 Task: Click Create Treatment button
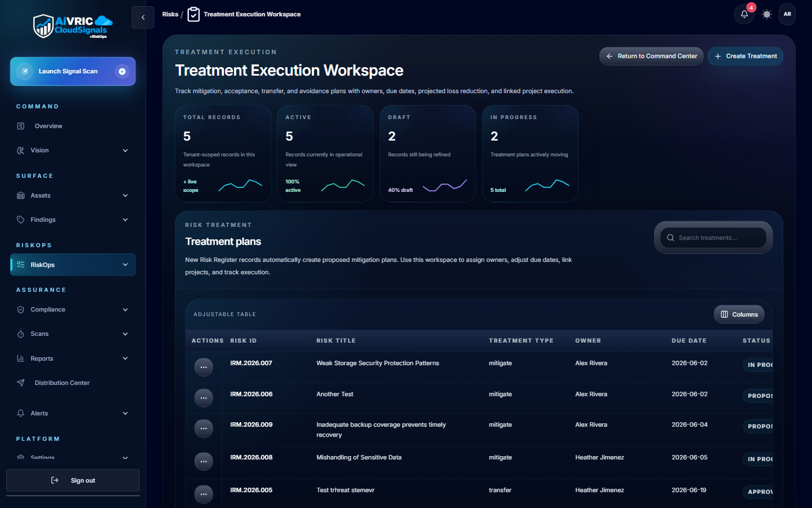[x=745, y=56]
